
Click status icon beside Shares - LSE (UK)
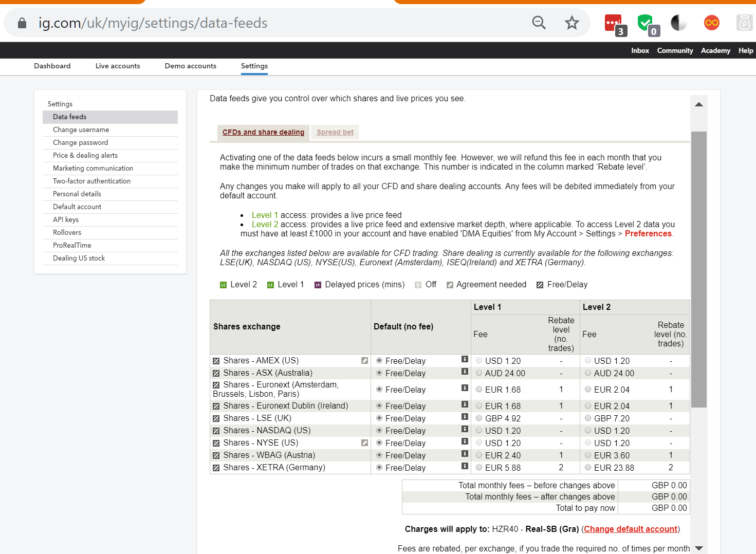tap(216, 419)
